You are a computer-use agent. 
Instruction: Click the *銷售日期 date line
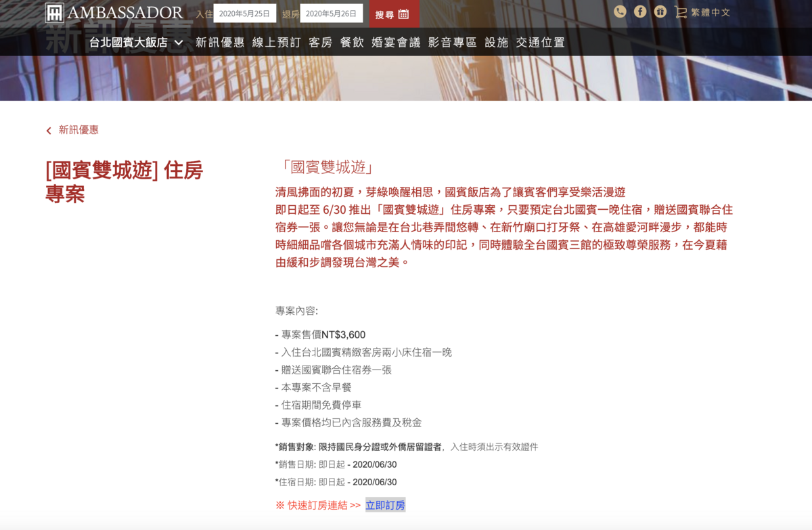336,464
